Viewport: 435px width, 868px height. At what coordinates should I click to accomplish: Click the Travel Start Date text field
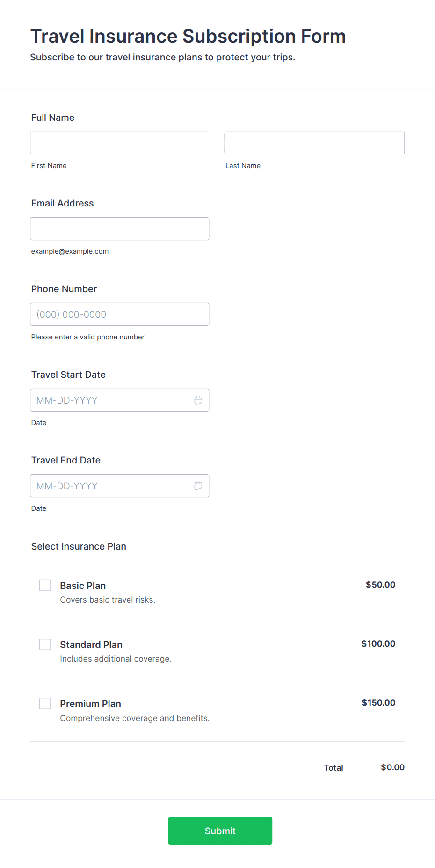click(120, 400)
